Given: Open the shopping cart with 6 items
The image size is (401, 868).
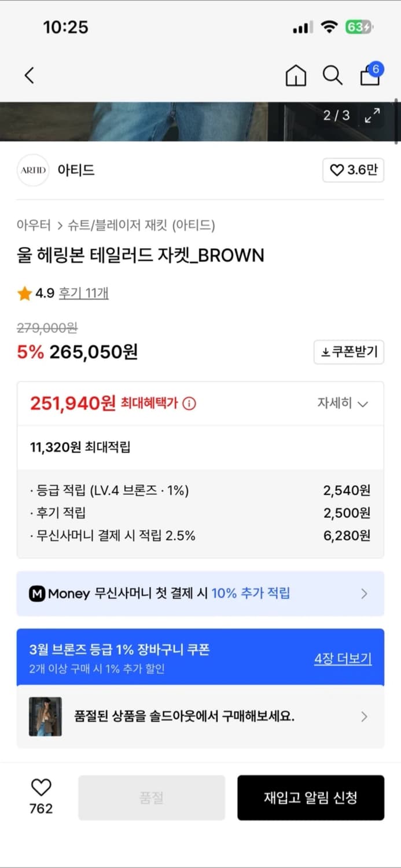Looking at the screenshot, I should (370, 76).
